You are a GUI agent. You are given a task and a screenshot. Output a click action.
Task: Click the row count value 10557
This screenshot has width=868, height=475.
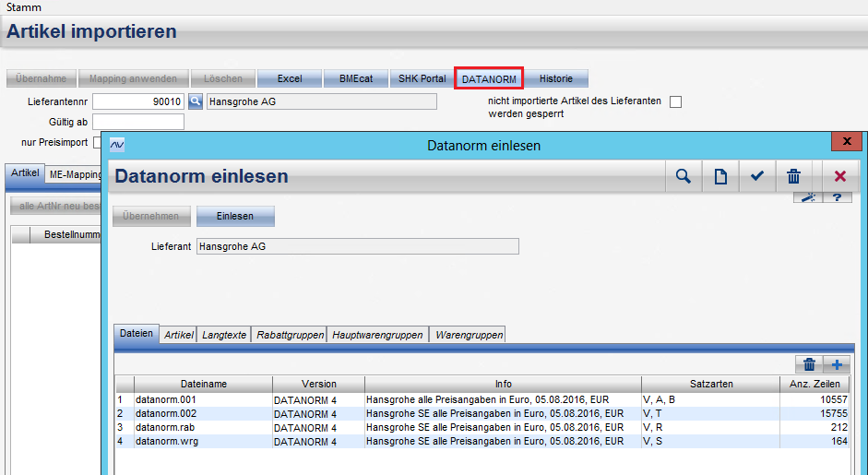pyautogui.click(x=833, y=399)
